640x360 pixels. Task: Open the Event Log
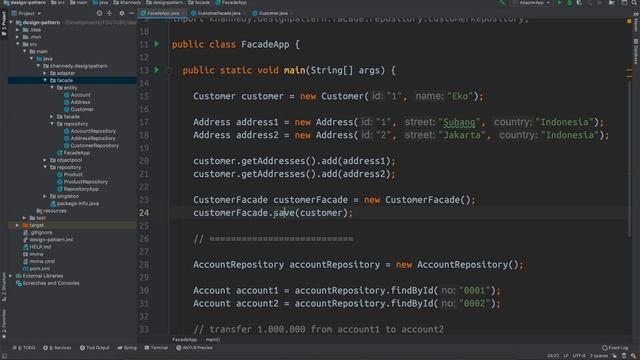[x=615, y=348]
